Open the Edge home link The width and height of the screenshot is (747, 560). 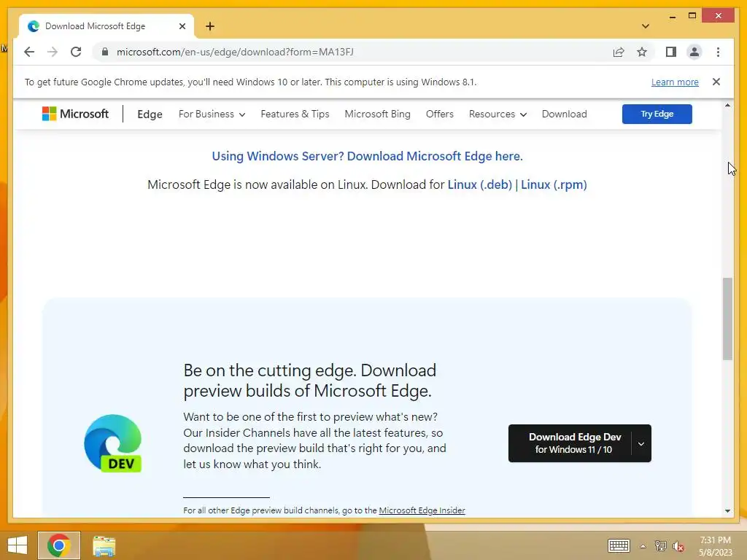point(150,114)
